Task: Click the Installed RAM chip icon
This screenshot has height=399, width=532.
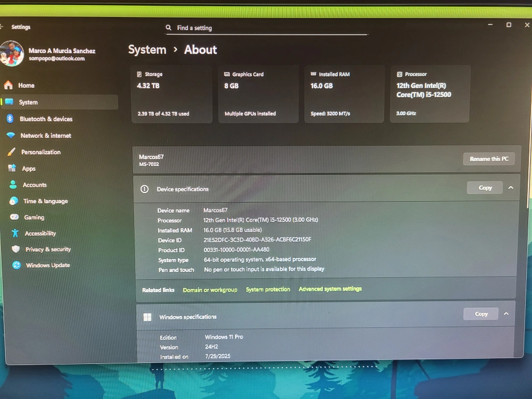Action: point(313,73)
